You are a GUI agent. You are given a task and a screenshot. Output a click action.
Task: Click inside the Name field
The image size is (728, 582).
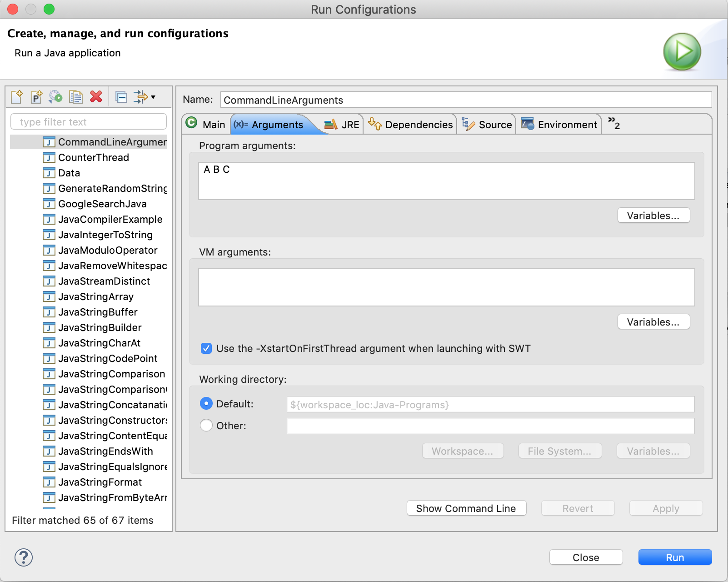(466, 100)
